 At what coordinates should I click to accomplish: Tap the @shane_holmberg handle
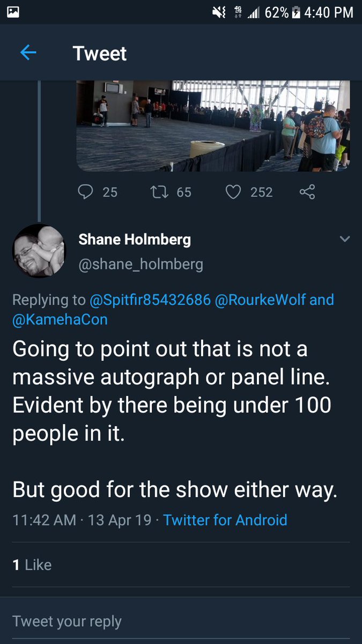[141, 264]
